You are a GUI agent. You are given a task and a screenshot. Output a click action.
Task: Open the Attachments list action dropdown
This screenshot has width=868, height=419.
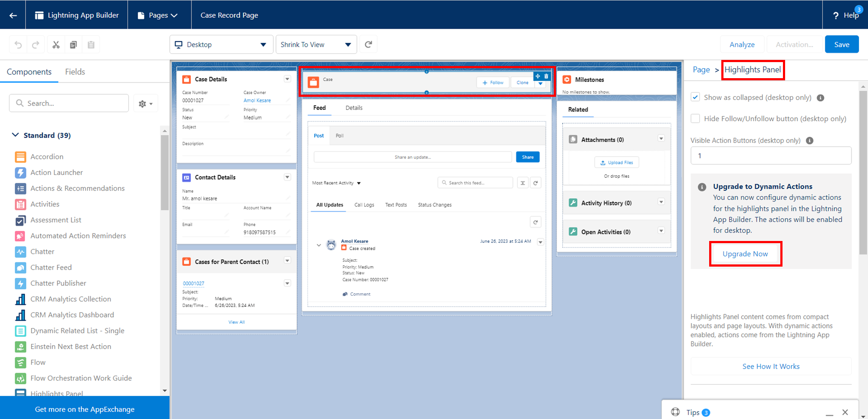661,139
